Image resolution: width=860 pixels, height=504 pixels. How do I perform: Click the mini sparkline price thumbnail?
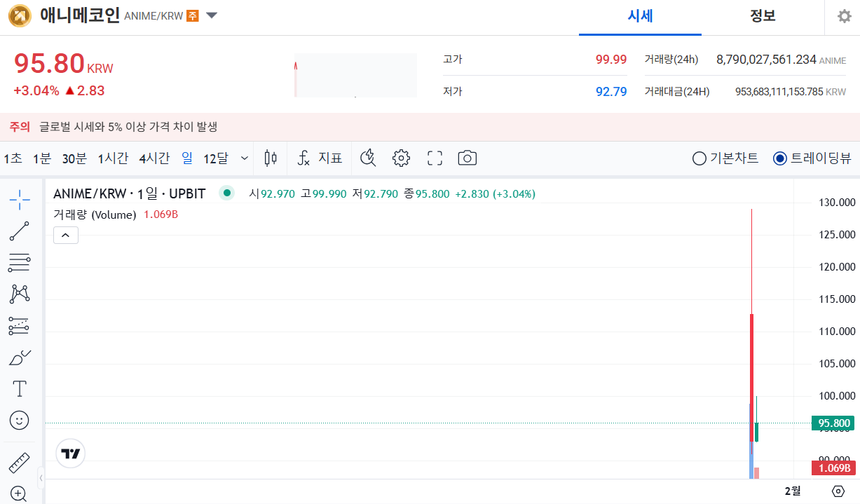tap(355, 75)
